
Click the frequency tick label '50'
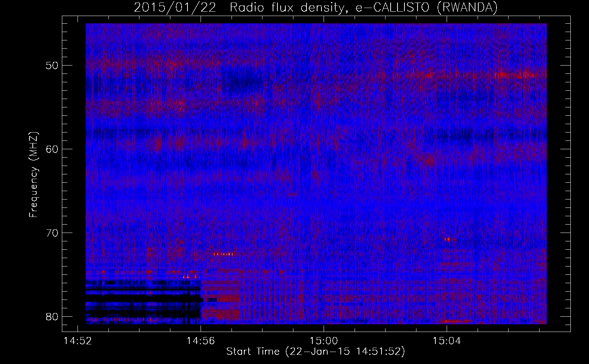point(52,66)
